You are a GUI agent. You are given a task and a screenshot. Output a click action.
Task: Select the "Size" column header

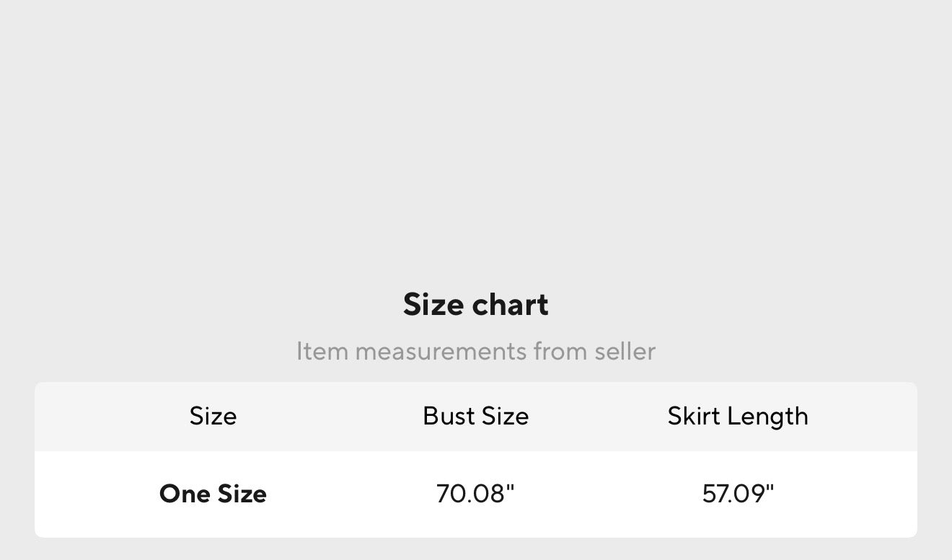[x=213, y=416]
